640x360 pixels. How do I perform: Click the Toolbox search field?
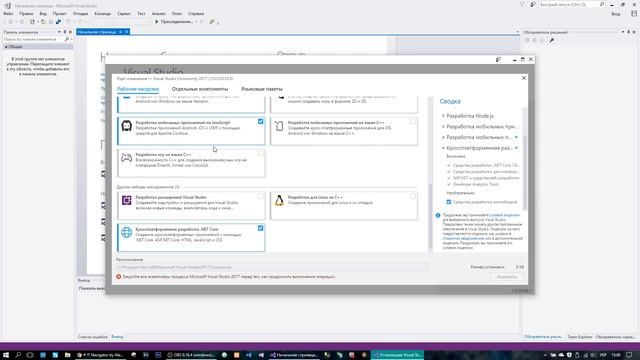33,39
